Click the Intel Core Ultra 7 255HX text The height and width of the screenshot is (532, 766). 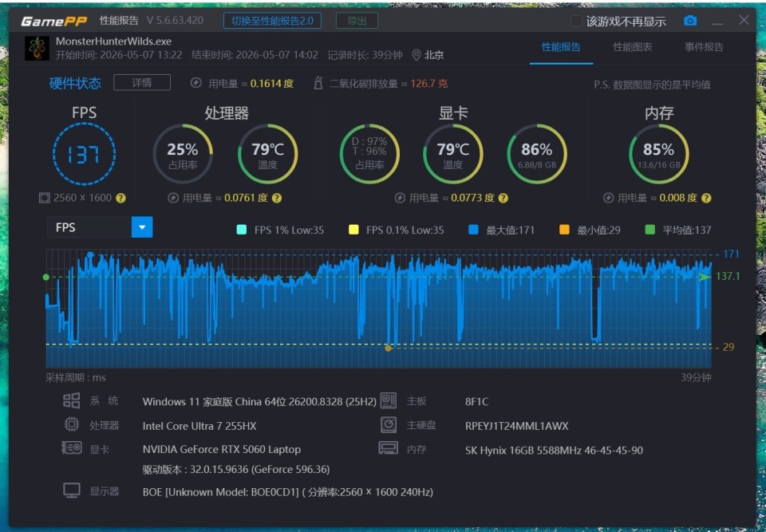[x=199, y=426]
